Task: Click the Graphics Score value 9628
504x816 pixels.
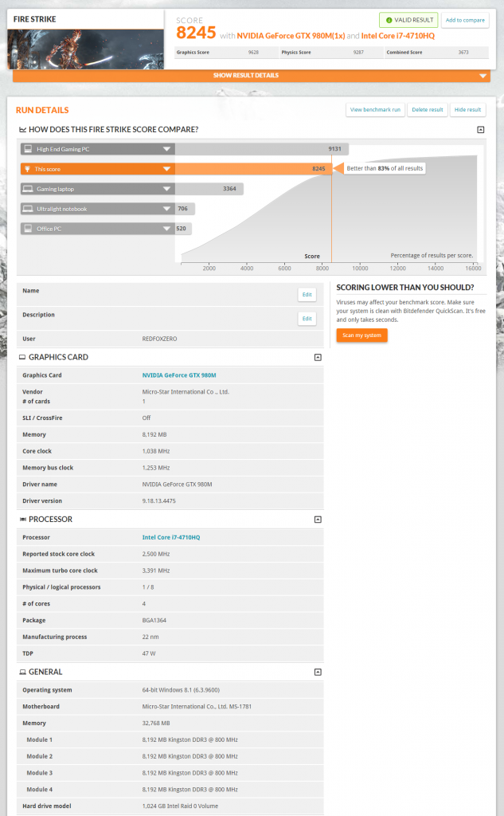Action: (253, 53)
